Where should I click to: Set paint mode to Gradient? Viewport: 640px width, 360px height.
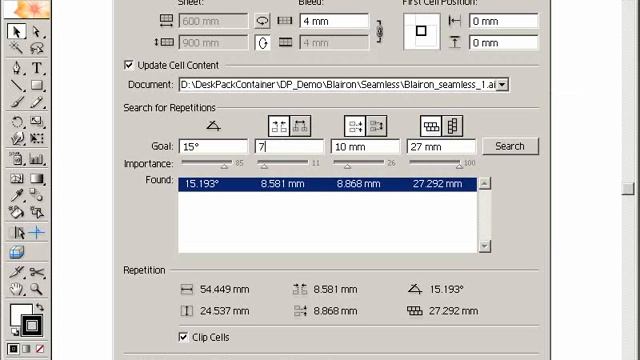(27, 349)
